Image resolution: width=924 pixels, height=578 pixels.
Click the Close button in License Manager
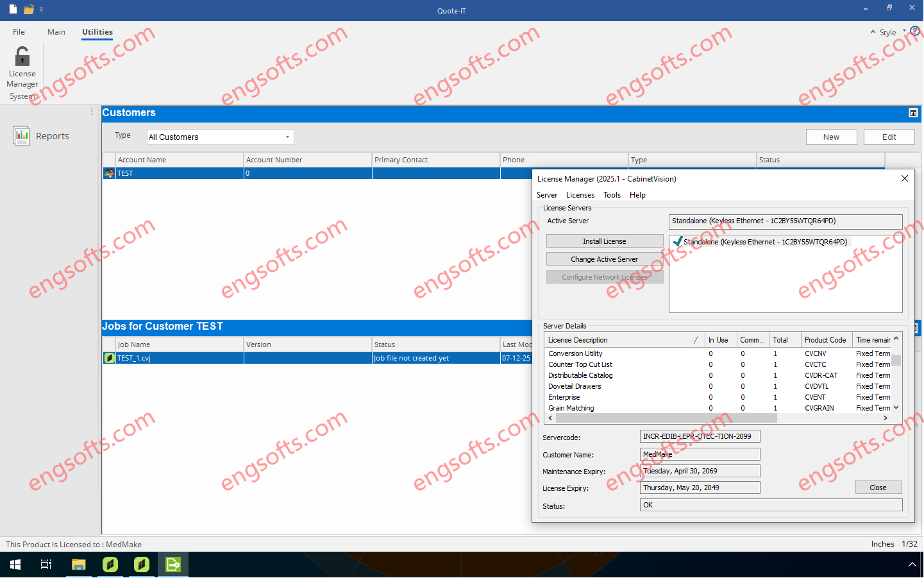(x=878, y=488)
